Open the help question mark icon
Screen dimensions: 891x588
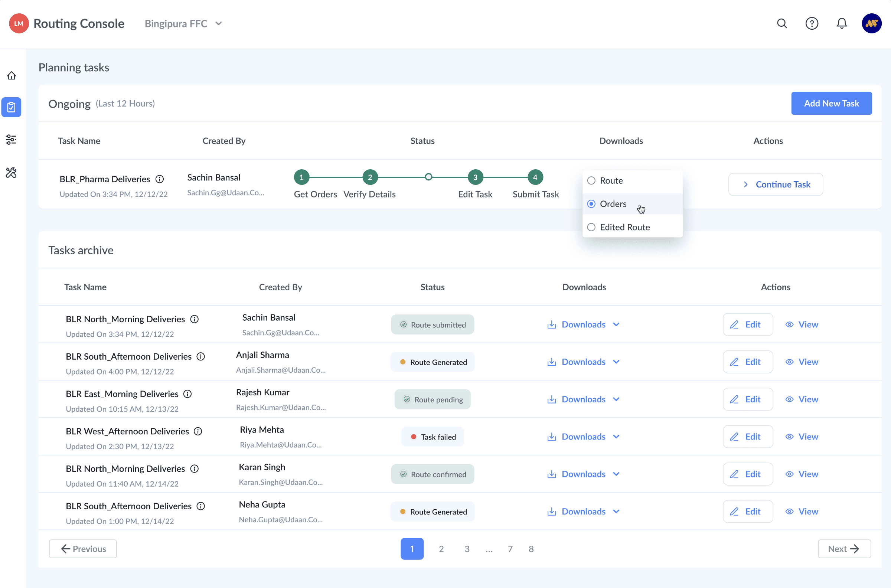[812, 24]
